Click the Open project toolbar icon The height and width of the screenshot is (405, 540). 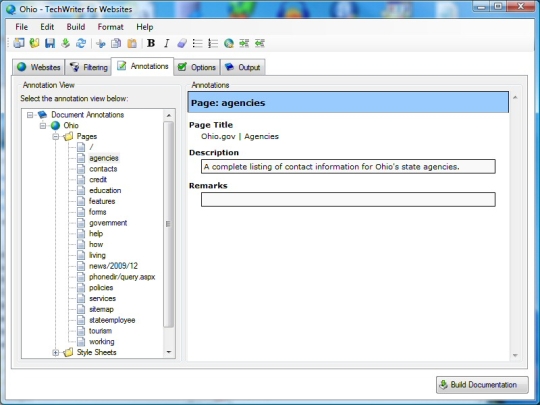(34, 43)
